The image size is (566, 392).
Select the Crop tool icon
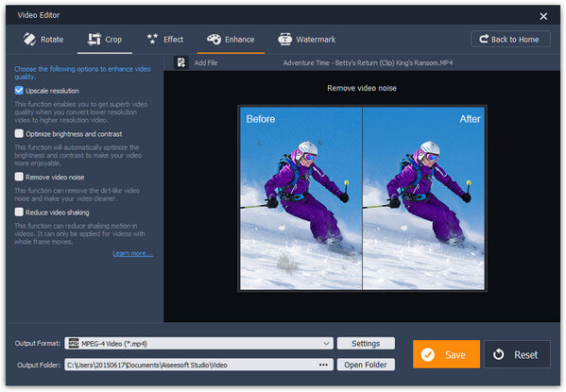point(94,39)
